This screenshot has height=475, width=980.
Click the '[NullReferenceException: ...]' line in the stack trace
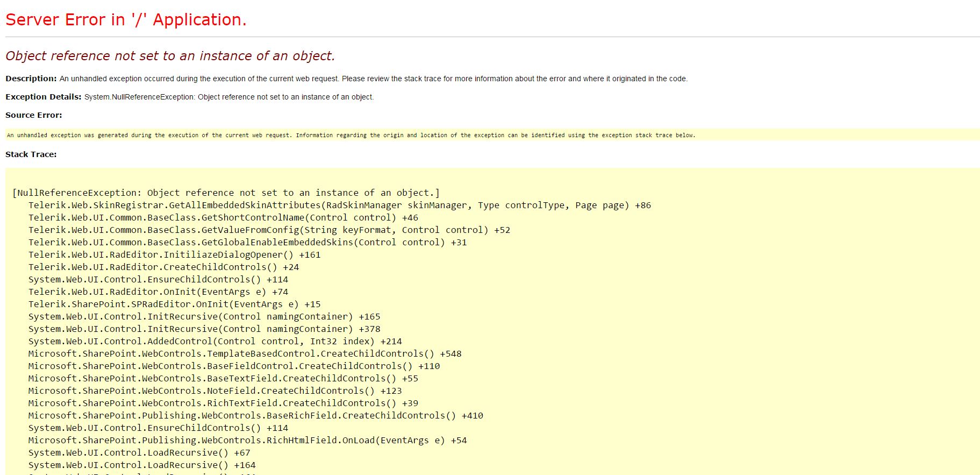point(226,193)
